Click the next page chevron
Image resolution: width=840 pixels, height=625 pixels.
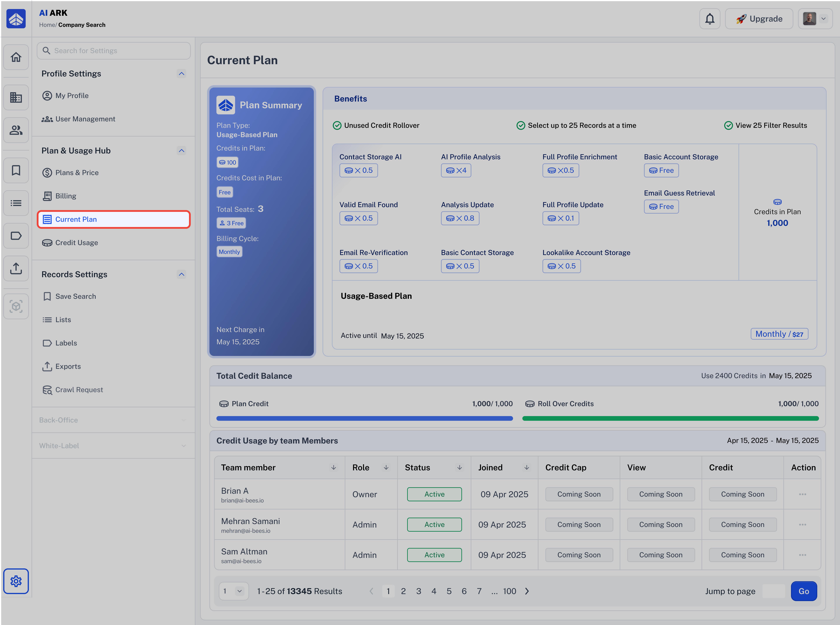click(x=527, y=591)
